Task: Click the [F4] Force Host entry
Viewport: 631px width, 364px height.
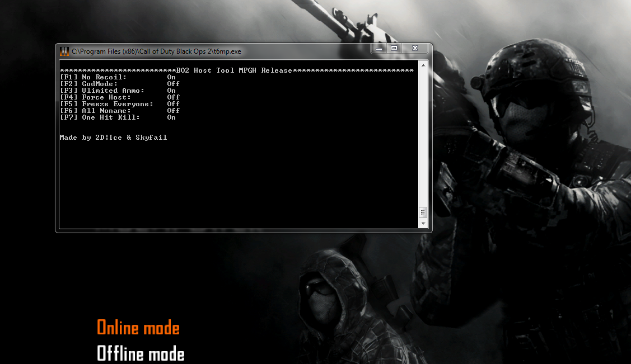Action: click(119, 97)
